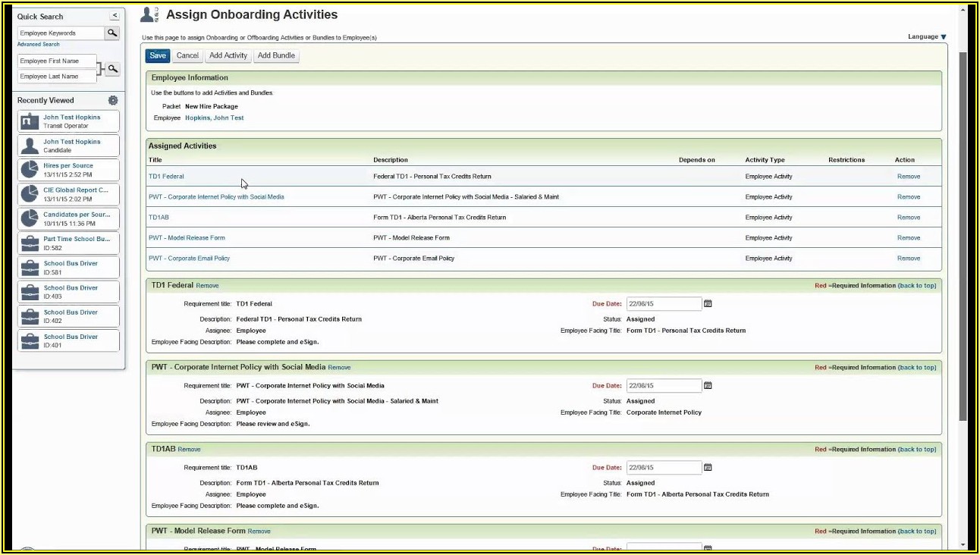Click back to top in TD1 Federal section
980x555 pixels.
917,286
